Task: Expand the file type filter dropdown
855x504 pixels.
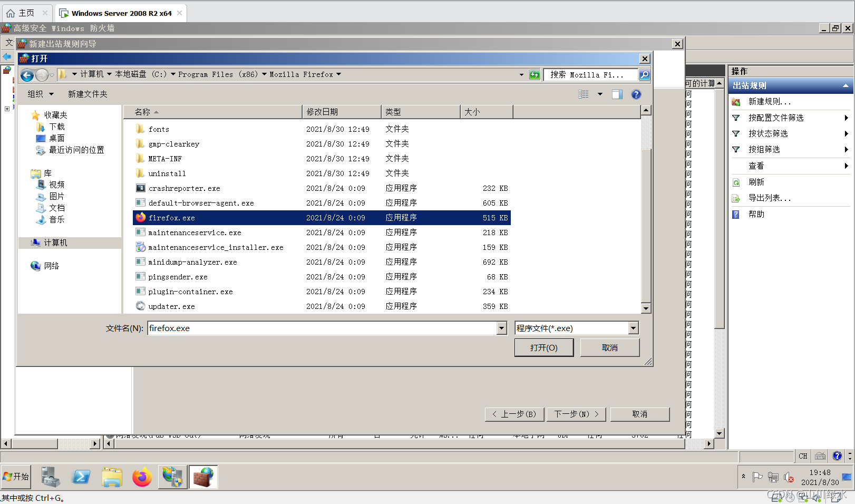Action: pyautogui.click(x=633, y=328)
